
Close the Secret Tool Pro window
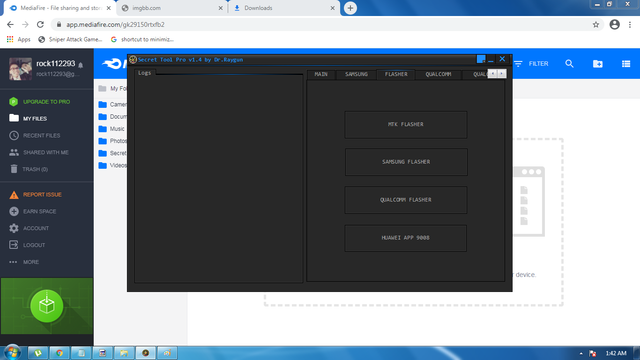coord(502,59)
